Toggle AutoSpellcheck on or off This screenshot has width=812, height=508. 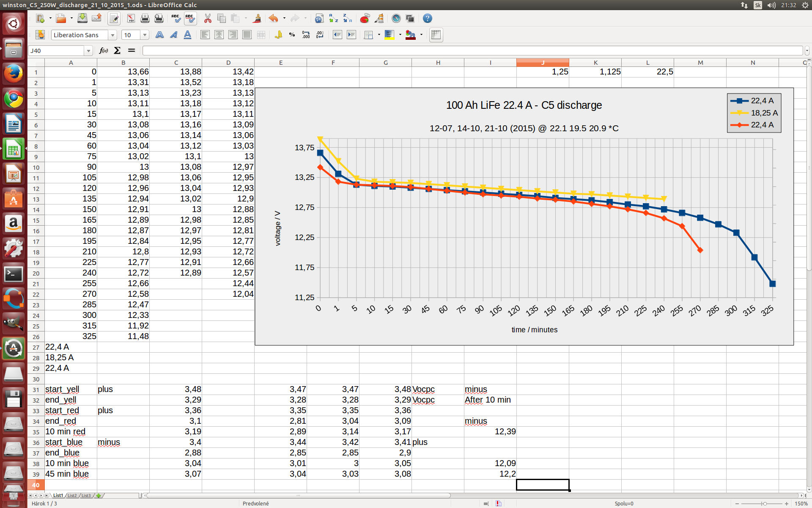click(x=190, y=18)
